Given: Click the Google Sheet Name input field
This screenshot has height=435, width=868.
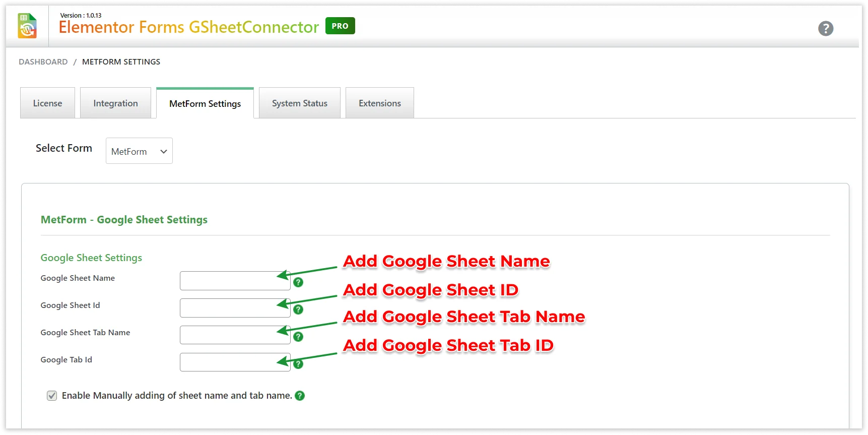Looking at the screenshot, I should [229, 281].
